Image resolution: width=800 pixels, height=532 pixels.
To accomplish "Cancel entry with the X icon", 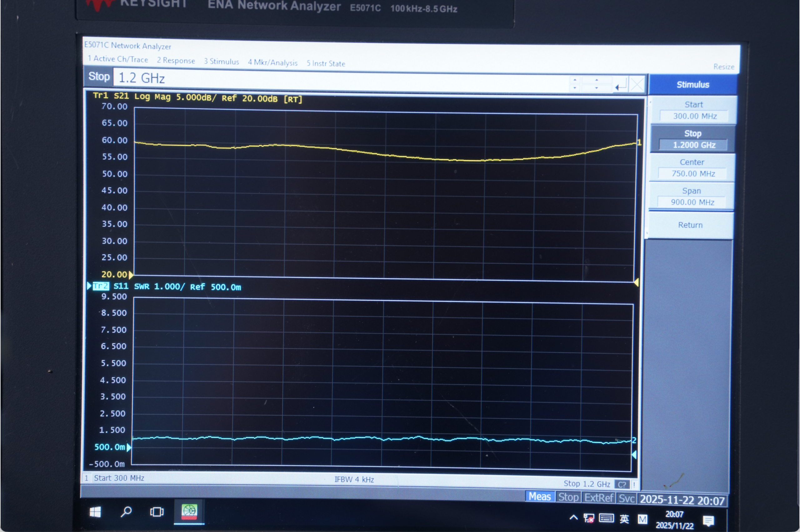I will [x=637, y=85].
